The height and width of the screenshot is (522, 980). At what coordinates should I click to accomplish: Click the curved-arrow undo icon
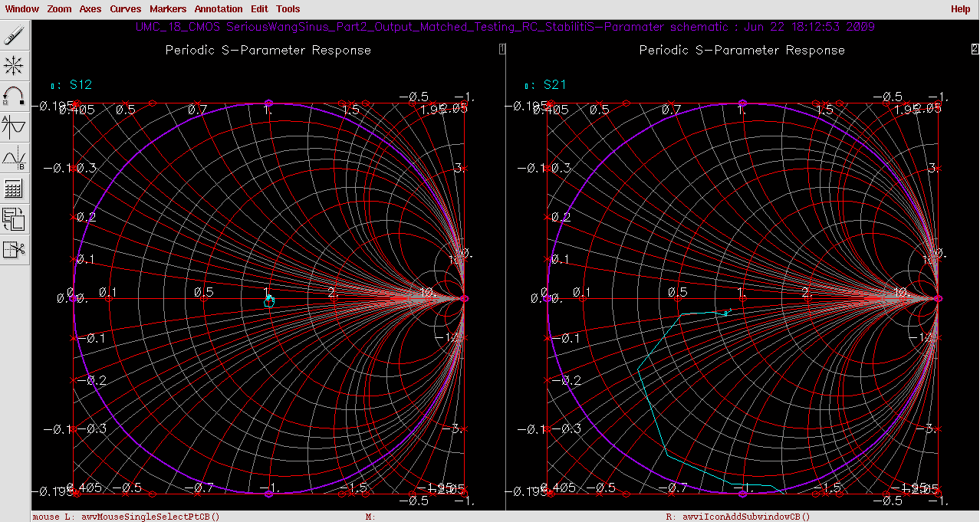14,97
